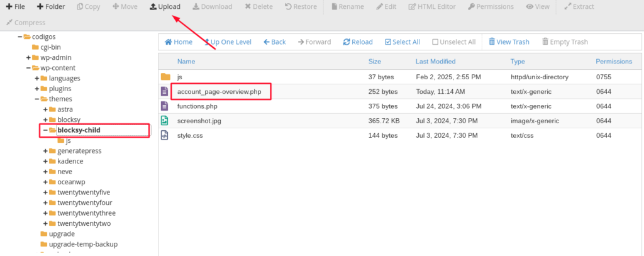
Task: Expand the generatepress tree folder
Action: pyautogui.click(x=45, y=151)
